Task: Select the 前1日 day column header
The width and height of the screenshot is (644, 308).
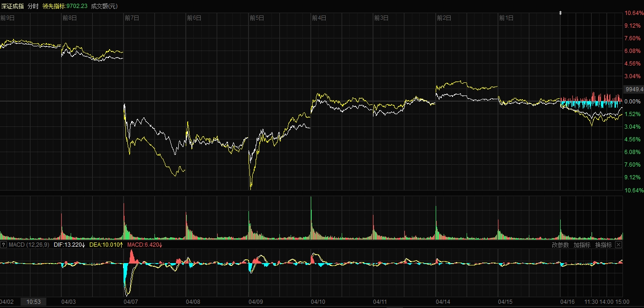Action: click(506, 18)
